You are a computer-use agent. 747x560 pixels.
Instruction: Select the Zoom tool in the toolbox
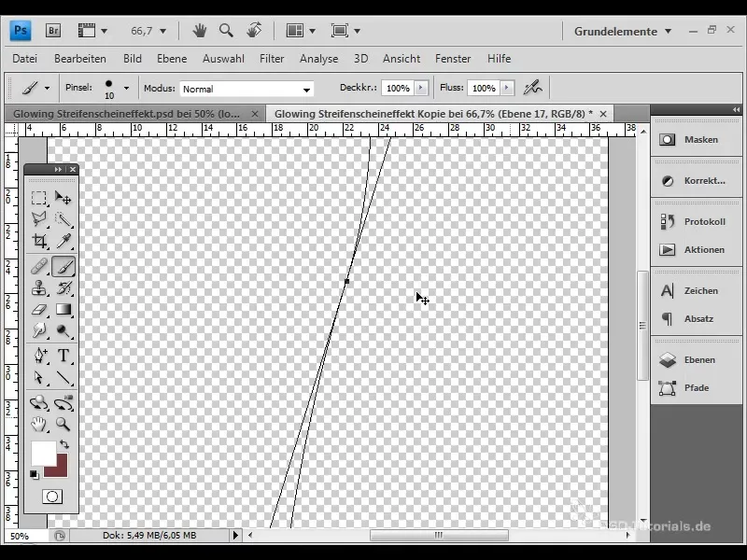63,425
